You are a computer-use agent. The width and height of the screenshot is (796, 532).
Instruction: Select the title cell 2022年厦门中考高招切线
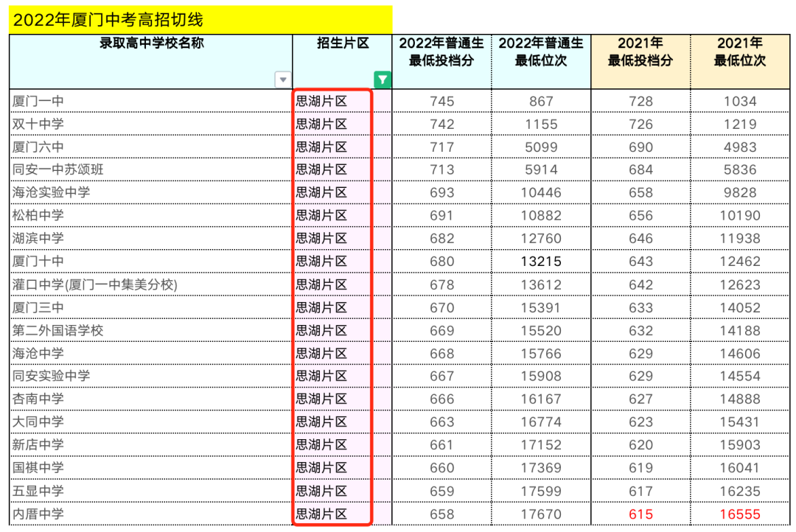pyautogui.click(x=200, y=21)
